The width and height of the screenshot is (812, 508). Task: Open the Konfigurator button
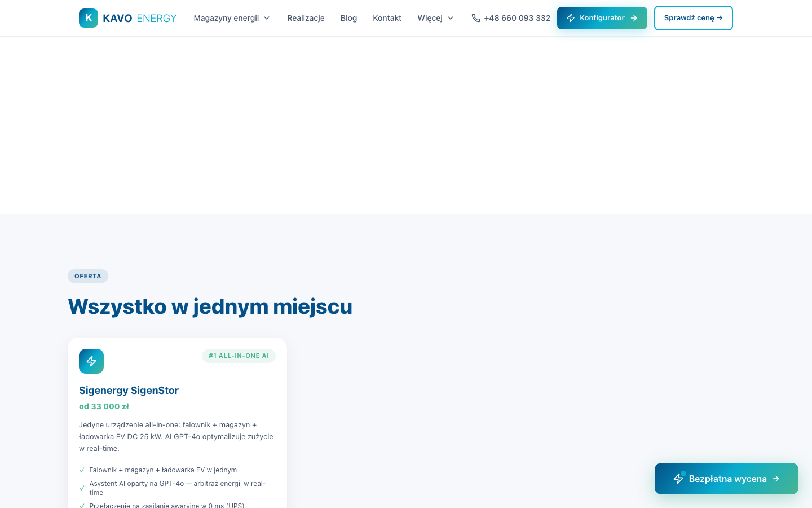[x=602, y=18]
